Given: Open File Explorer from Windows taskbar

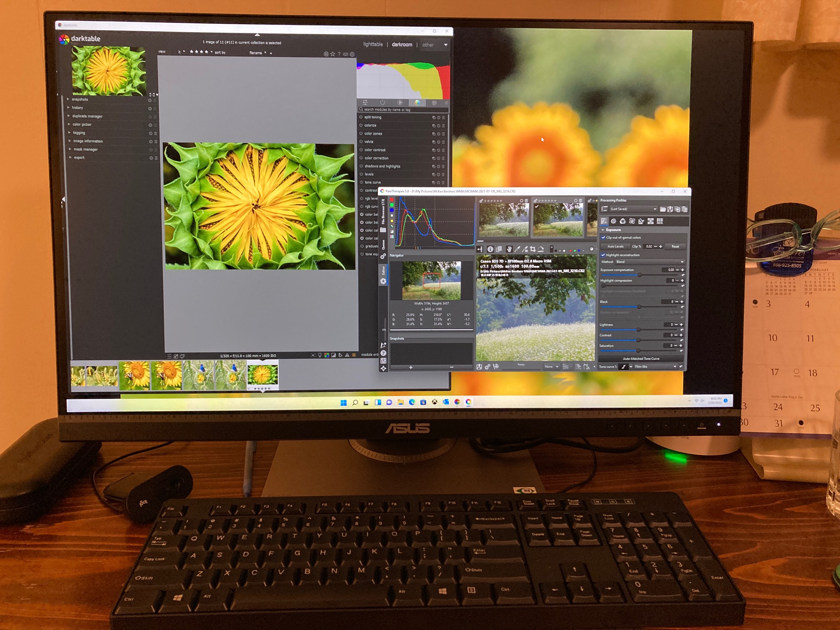Looking at the screenshot, I should pyautogui.click(x=400, y=402).
